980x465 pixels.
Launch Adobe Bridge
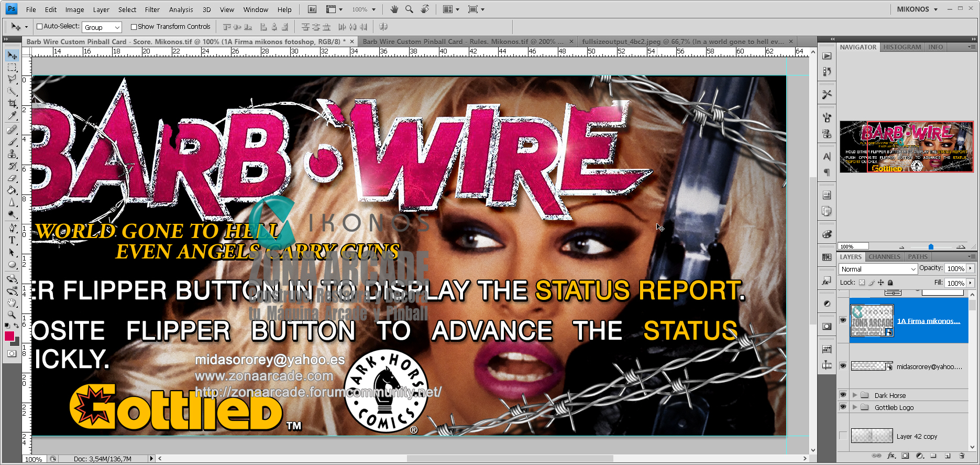pos(312,9)
